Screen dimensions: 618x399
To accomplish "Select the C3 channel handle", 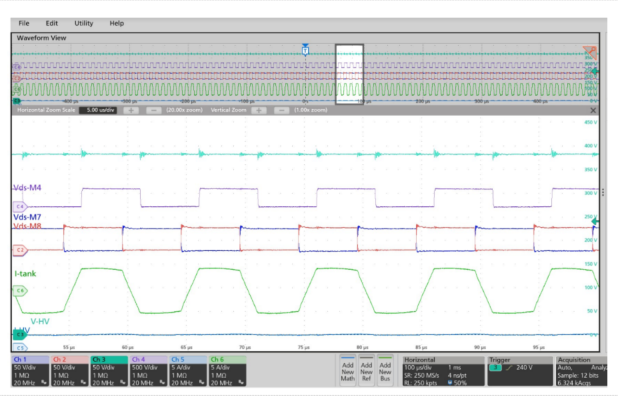I will tap(19, 335).
